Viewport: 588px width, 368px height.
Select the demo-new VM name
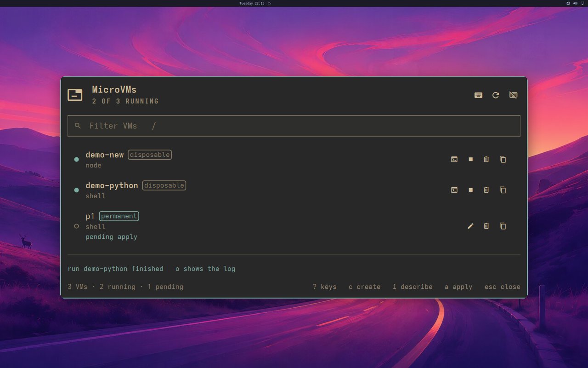(x=105, y=155)
